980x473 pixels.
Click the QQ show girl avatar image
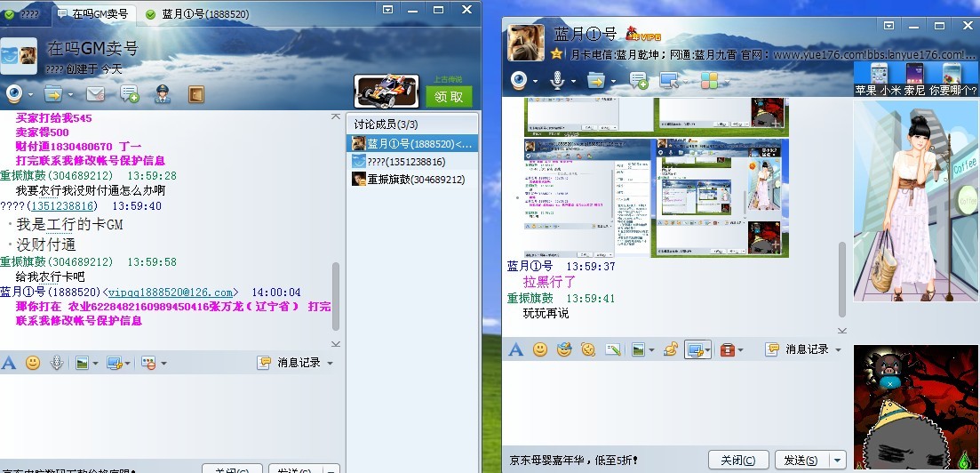916,200
